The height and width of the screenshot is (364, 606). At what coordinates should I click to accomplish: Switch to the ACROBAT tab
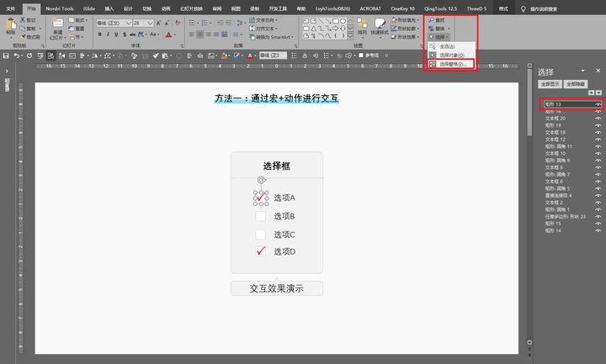click(370, 8)
